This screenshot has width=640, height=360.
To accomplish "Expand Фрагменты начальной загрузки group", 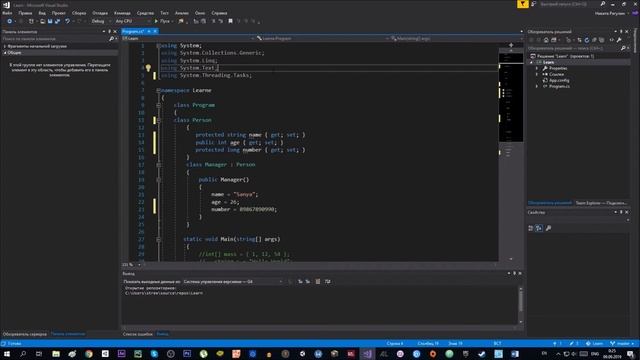I will (5, 47).
